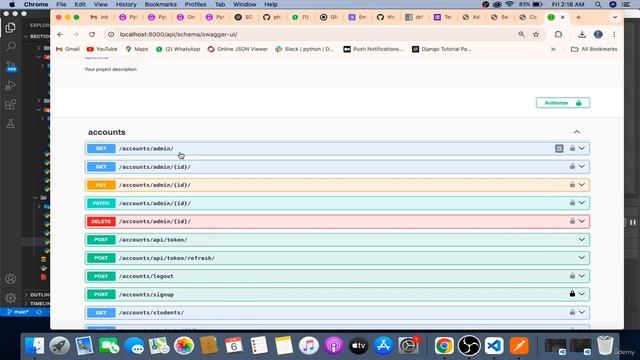Click lock icon on GET /accounts/admin/ row
The width and height of the screenshot is (640, 360).
pyautogui.click(x=572, y=149)
